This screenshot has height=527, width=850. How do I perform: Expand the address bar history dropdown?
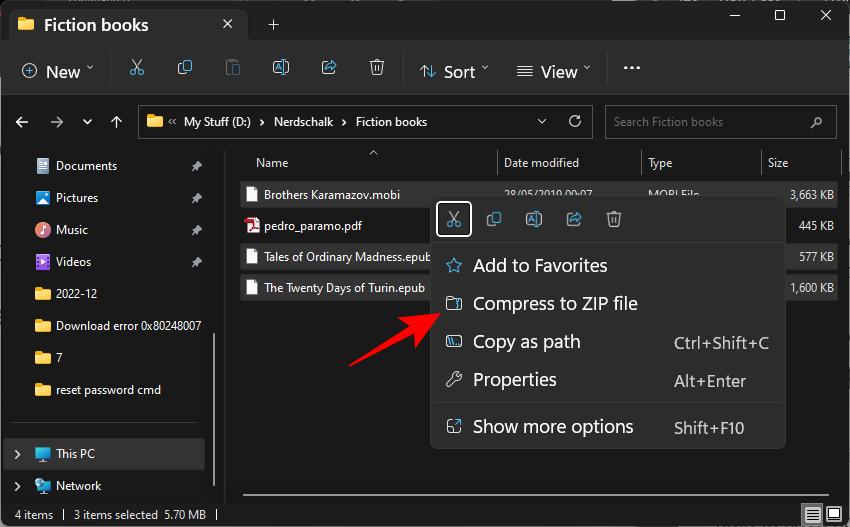[x=543, y=122]
